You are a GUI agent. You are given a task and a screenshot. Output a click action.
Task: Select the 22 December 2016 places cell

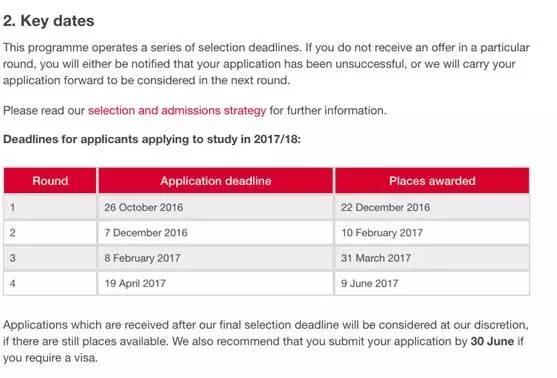432,207
